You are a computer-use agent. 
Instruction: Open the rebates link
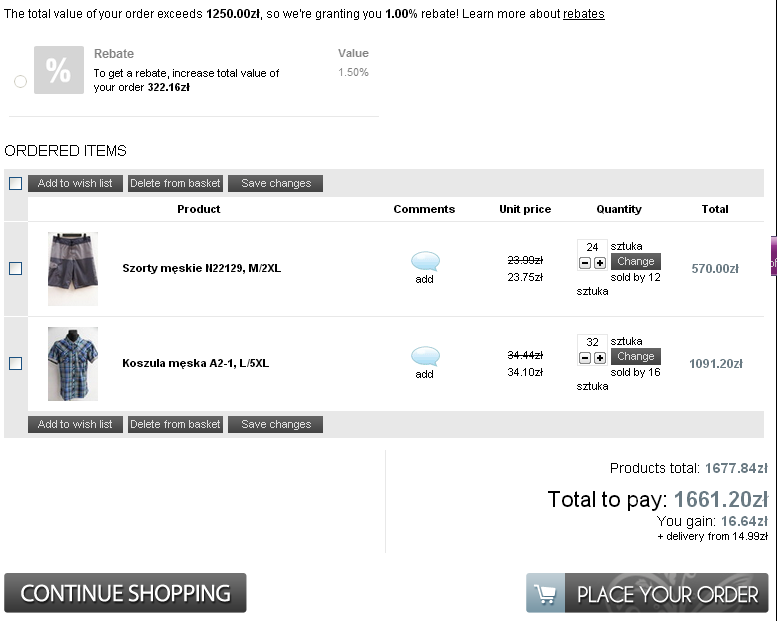[x=583, y=14]
